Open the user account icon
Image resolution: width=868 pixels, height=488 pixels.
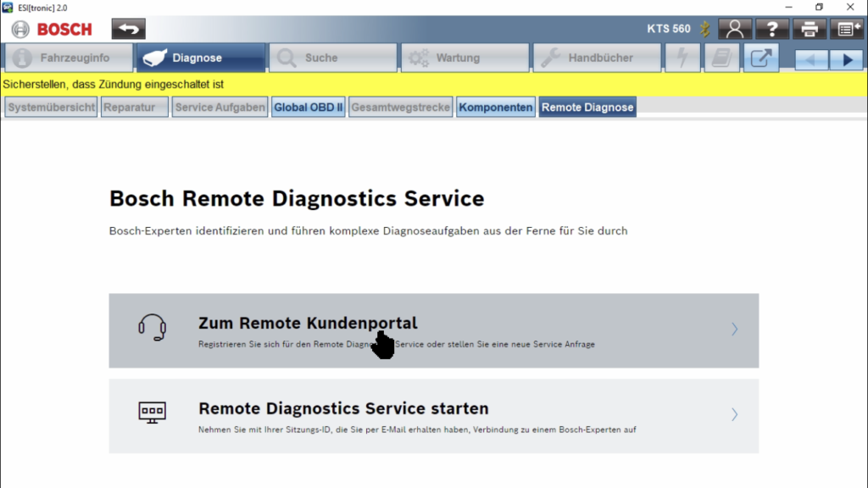(x=735, y=29)
